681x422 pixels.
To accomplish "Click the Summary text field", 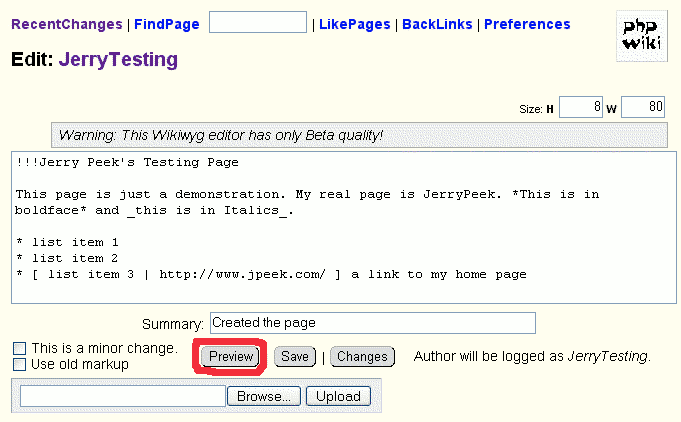I will pyautogui.click(x=372, y=323).
